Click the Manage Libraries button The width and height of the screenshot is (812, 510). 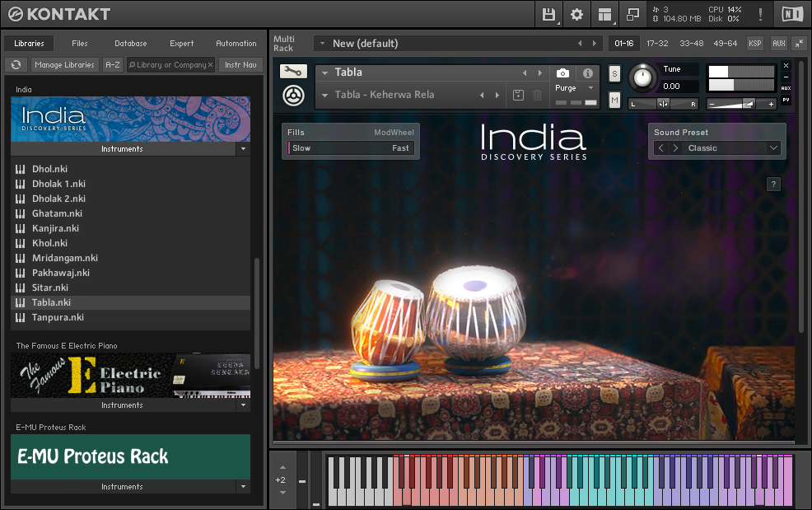tap(65, 65)
